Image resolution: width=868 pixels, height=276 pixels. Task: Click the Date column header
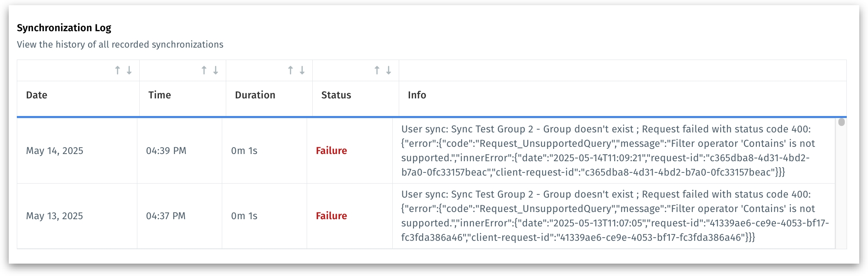[37, 95]
